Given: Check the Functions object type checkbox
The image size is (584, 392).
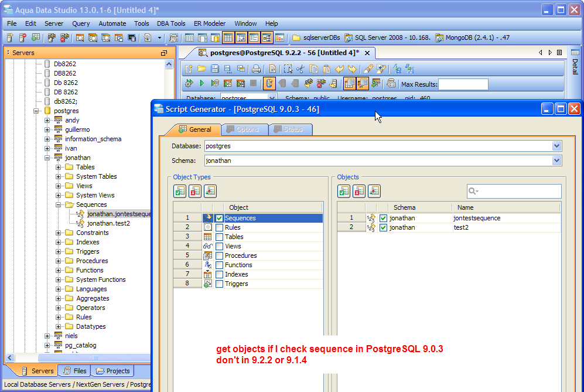Looking at the screenshot, I should (220, 265).
